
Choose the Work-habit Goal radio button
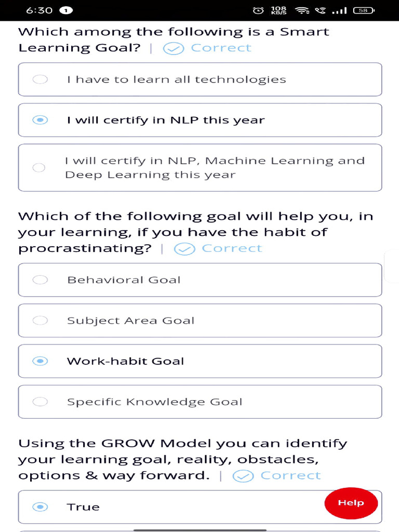pyautogui.click(x=40, y=361)
